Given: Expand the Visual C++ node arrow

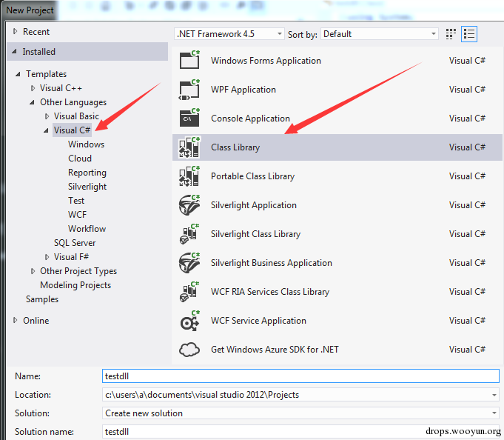Looking at the screenshot, I should pyautogui.click(x=33, y=88).
